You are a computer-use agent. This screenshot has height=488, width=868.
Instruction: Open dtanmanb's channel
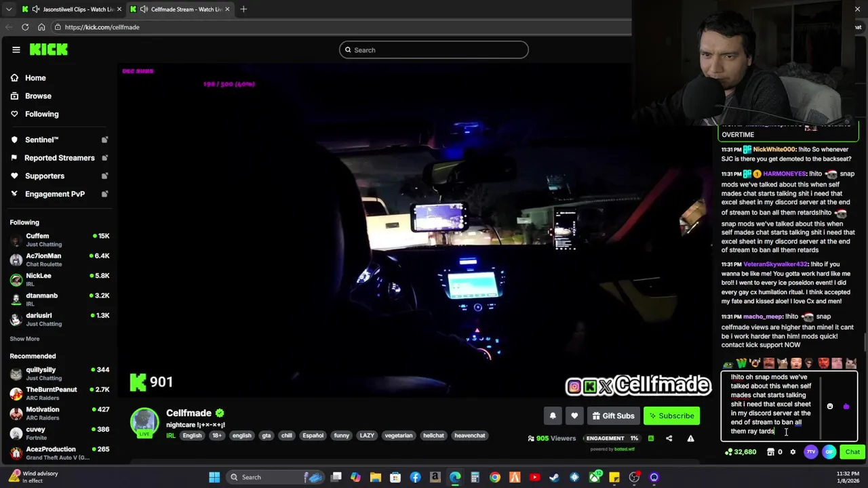[x=60, y=300]
